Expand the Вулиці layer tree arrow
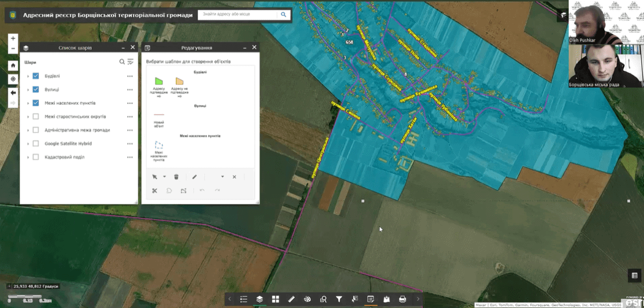This screenshot has height=308, width=644. point(28,90)
